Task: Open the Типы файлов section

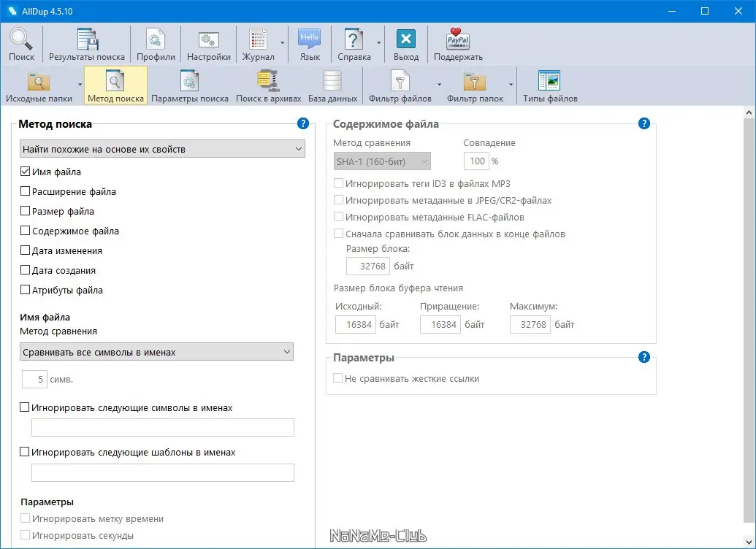Action: (550, 86)
